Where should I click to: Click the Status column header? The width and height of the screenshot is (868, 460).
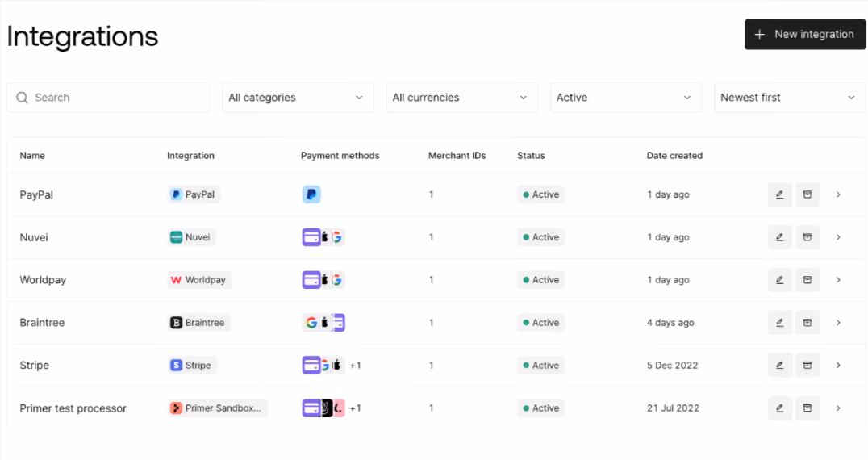tap(531, 156)
